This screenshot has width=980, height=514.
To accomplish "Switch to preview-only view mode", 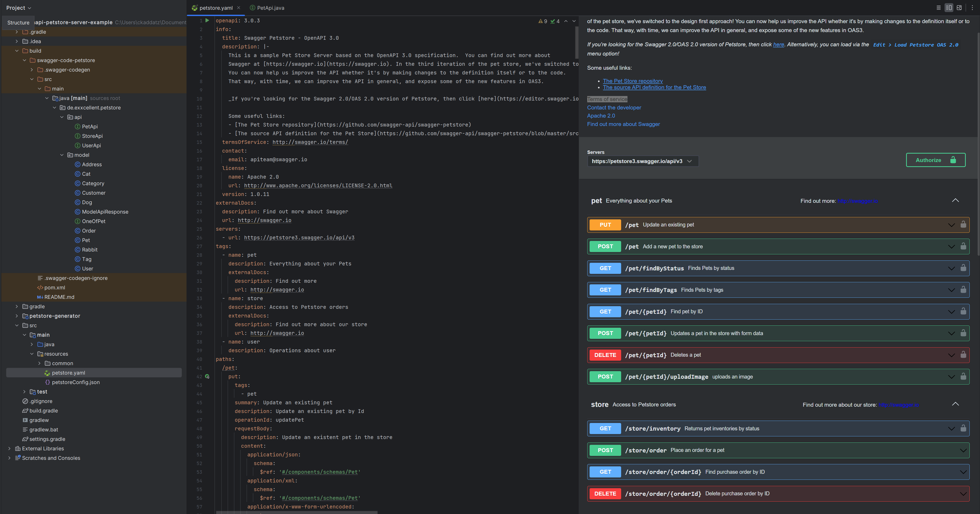I will (959, 8).
